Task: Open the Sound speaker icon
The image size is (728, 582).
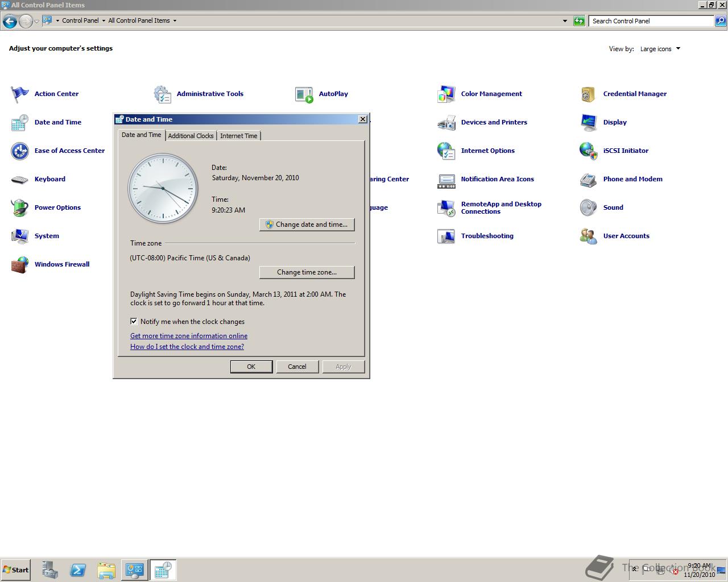Action: point(589,207)
